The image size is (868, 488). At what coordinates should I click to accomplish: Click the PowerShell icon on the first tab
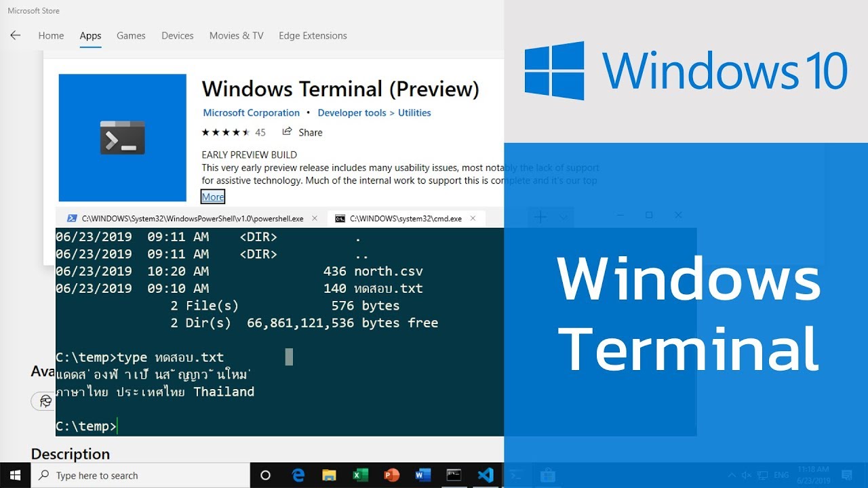[x=72, y=218]
